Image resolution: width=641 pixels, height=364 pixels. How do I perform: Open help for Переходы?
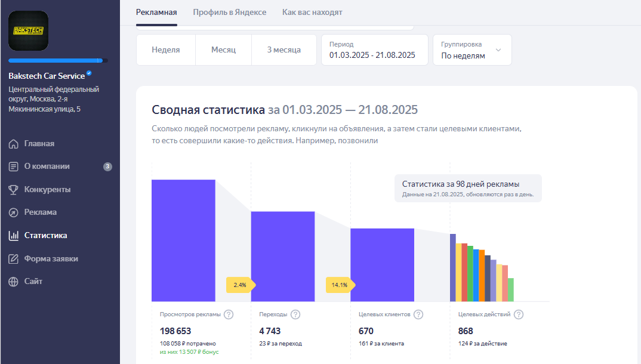[x=295, y=314]
